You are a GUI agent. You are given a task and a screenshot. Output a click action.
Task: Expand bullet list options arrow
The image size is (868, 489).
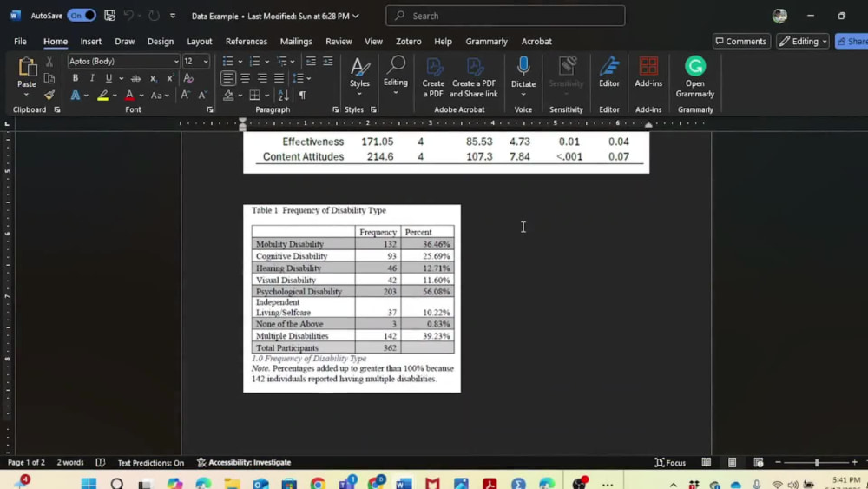click(x=240, y=62)
